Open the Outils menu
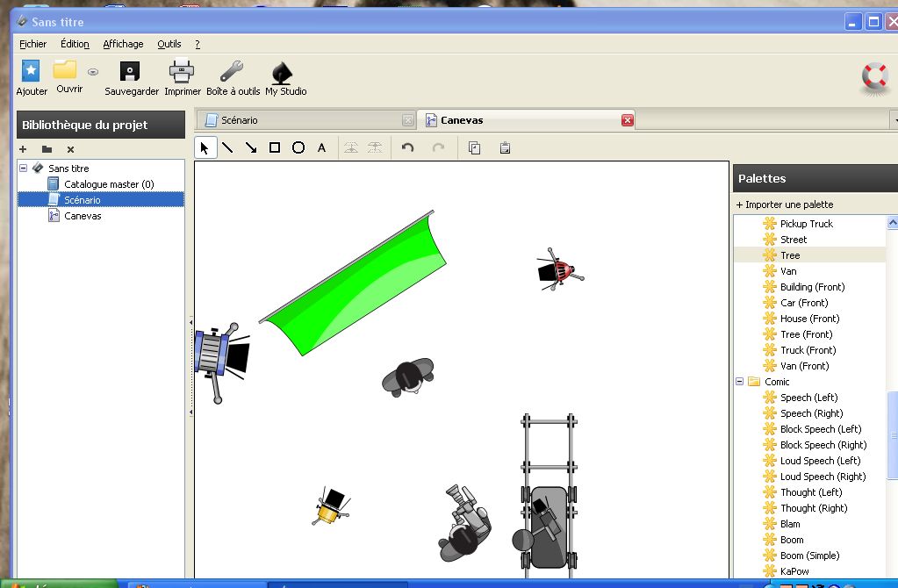Viewport: 898px width, 588px height. [x=169, y=44]
